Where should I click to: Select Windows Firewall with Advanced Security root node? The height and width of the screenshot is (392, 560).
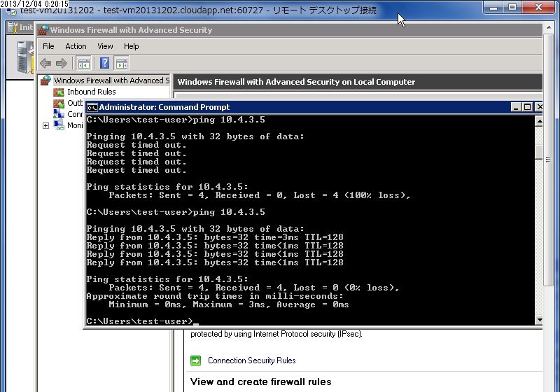111,80
